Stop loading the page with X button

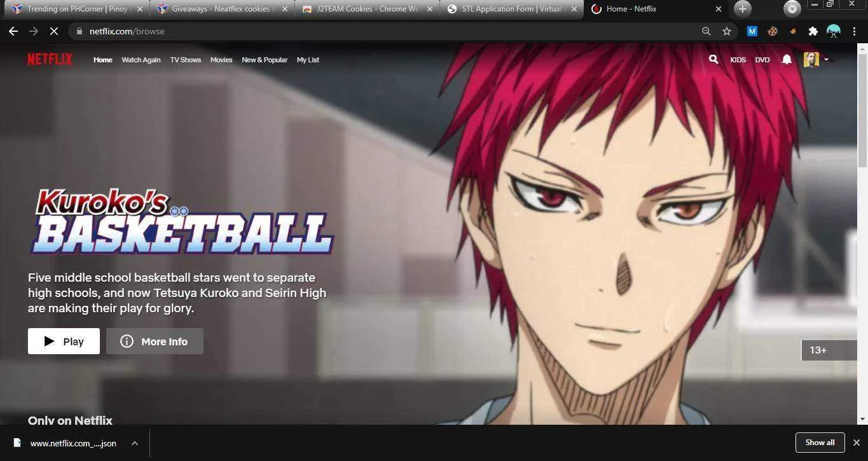tap(55, 31)
